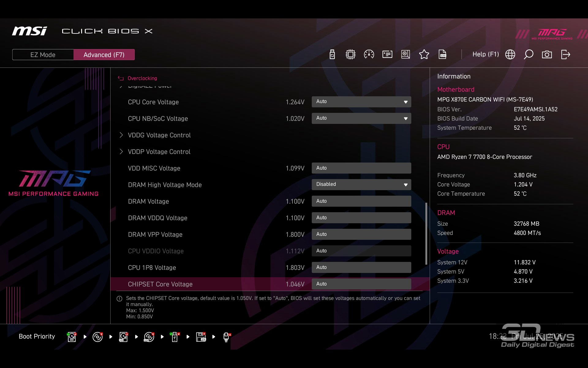
Task: Select the hard disk boot device icon
Action: pyautogui.click(x=72, y=337)
